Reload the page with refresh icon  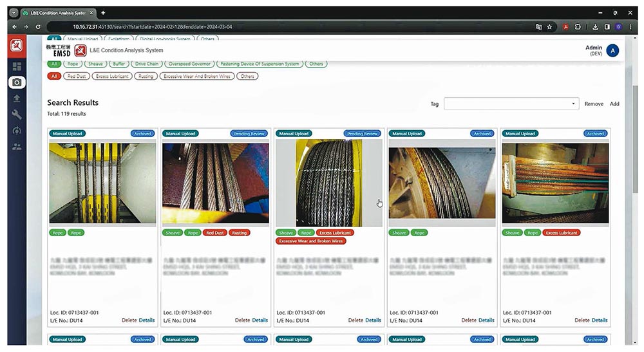click(x=38, y=26)
